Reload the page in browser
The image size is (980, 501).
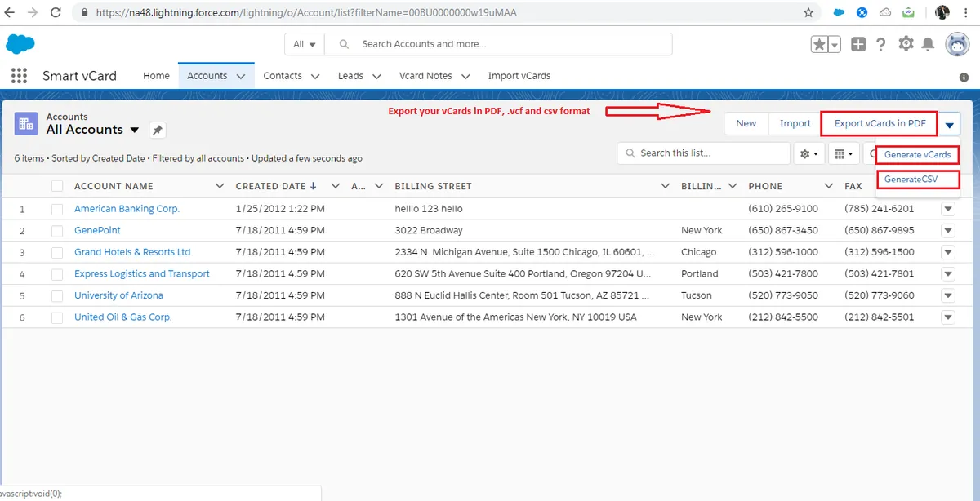tap(56, 13)
